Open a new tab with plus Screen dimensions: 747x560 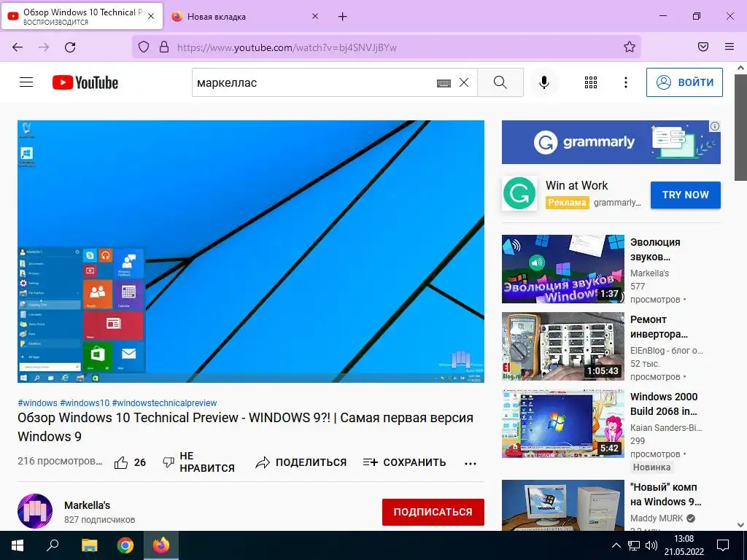(343, 17)
